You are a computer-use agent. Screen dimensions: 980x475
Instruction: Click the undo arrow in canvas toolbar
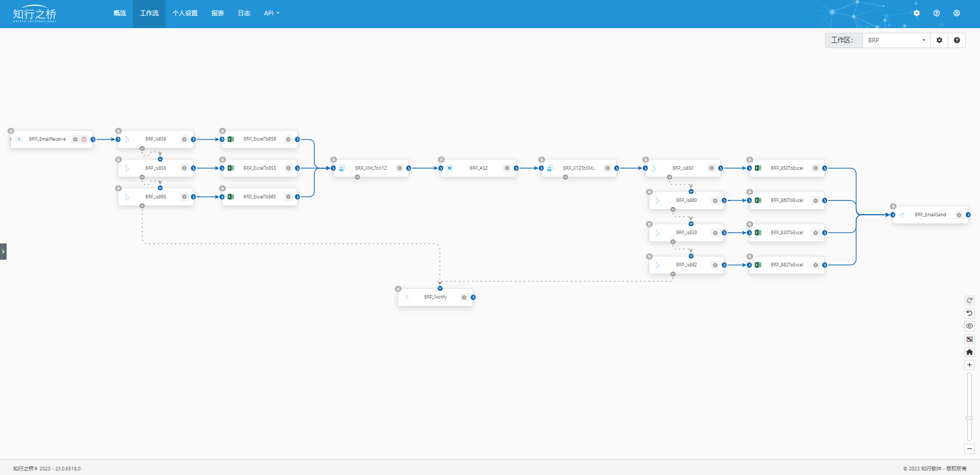pos(969,313)
